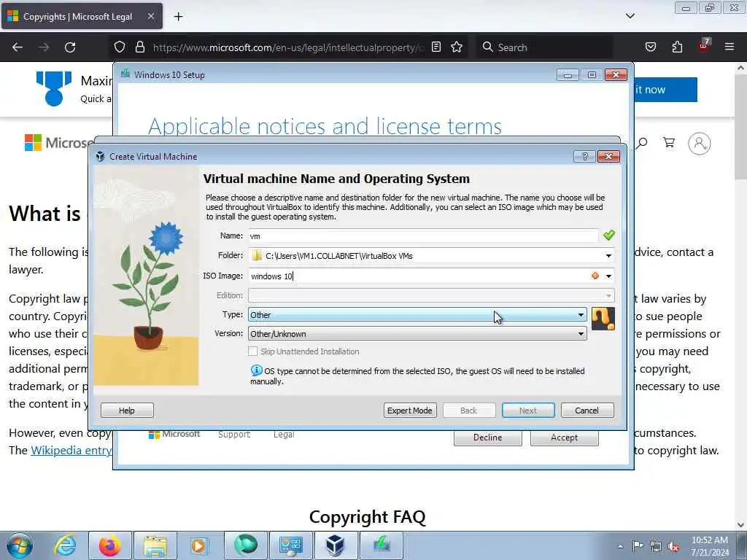747x560 pixels.
Task: Open Windows Explorer folder in taskbar
Action: pyautogui.click(x=155, y=545)
